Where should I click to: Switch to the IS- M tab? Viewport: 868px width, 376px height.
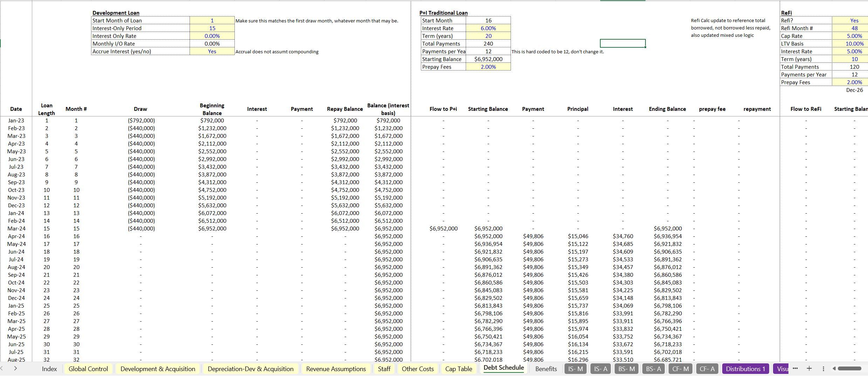[x=575, y=369]
